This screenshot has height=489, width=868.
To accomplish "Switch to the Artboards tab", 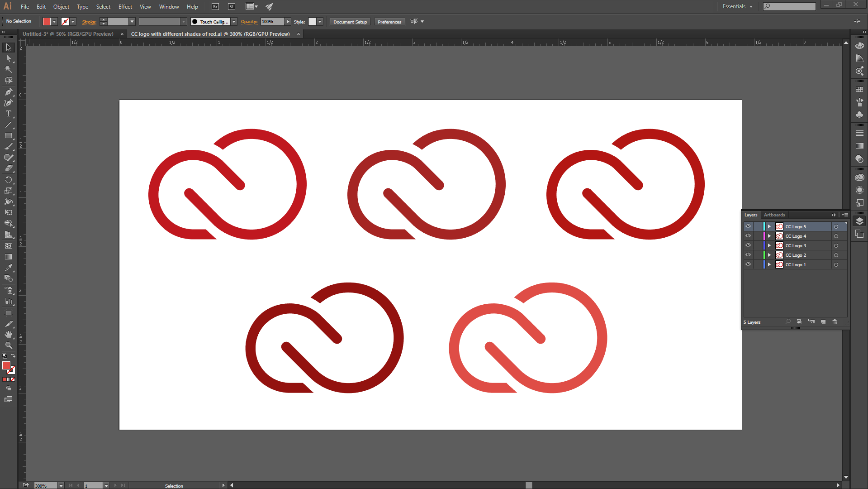I will click(x=774, y=215).
